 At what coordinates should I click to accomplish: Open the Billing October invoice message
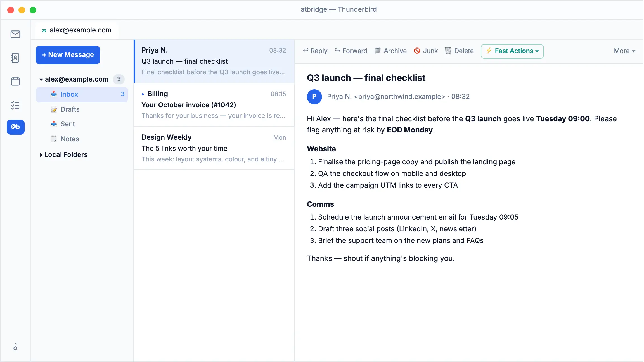coord(214,105)
